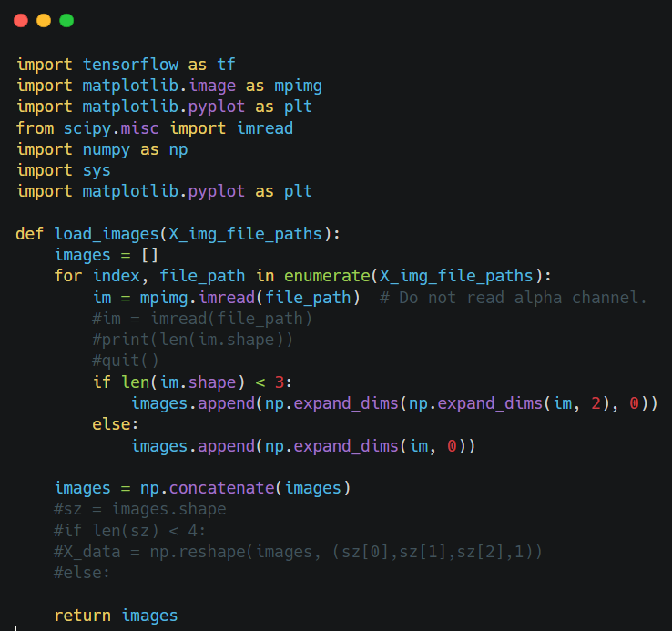Click the commented line '#im = imread(file_path)'
672x631 pixels.
pos(202,319)
